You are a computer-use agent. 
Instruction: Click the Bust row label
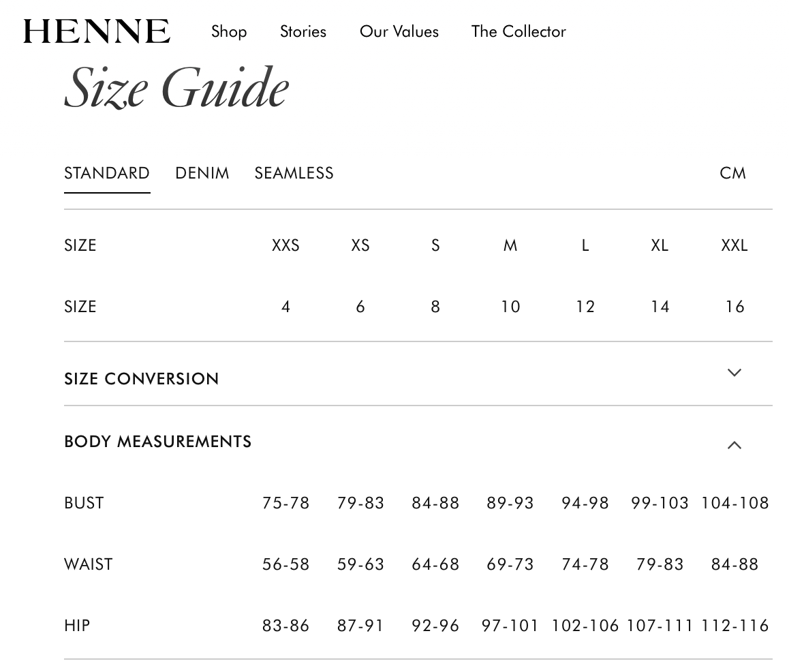point(84,503)
